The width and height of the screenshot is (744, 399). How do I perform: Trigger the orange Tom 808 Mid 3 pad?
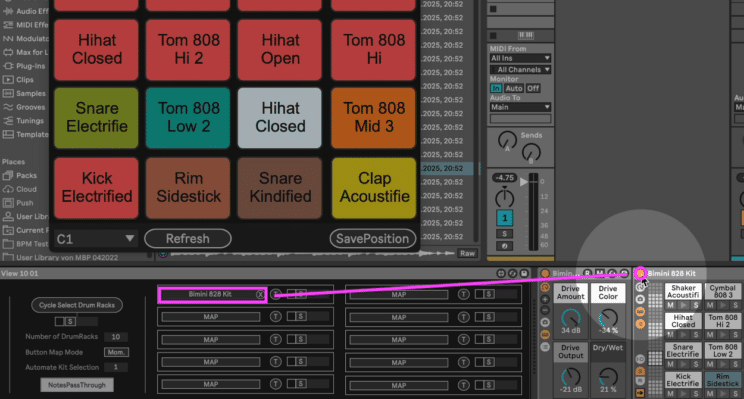coord(374,117)
